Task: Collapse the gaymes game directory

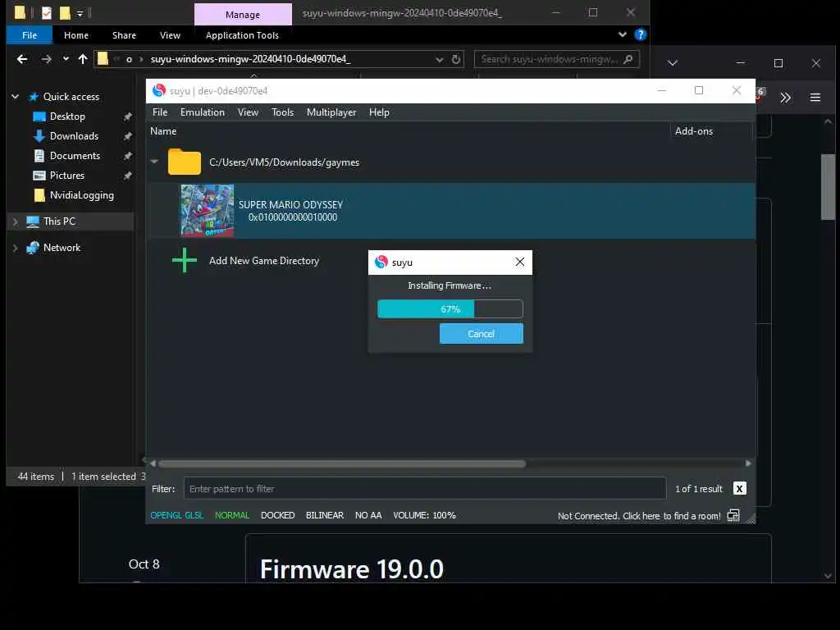Action: (x=154, y=162)
